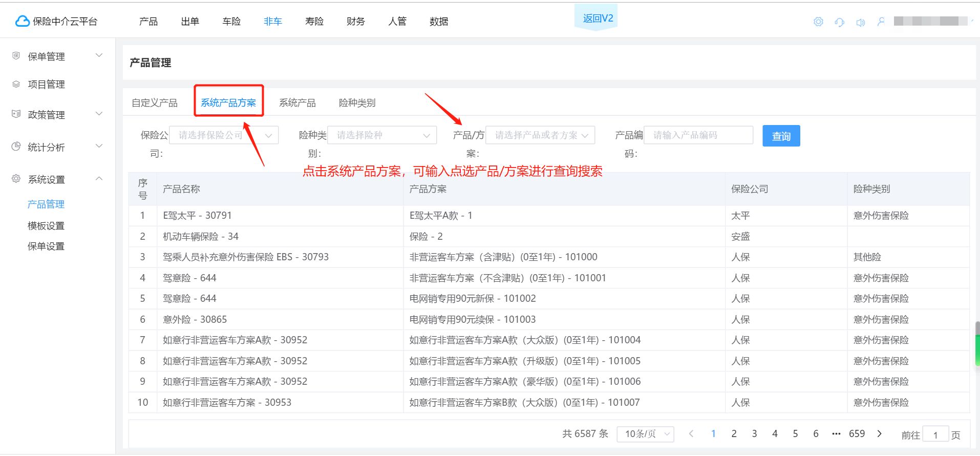
Task: Go to page 4
Action: [775, 433]
